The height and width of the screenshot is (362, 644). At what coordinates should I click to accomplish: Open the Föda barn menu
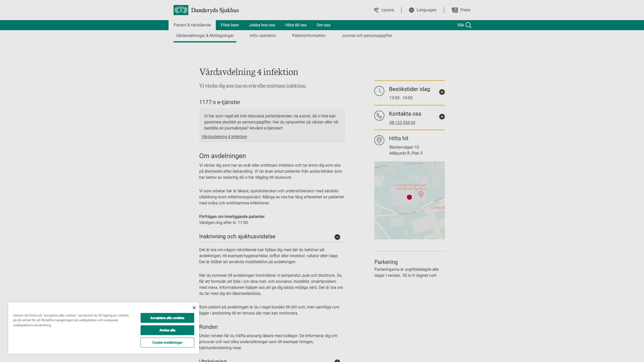click(230, 25)
